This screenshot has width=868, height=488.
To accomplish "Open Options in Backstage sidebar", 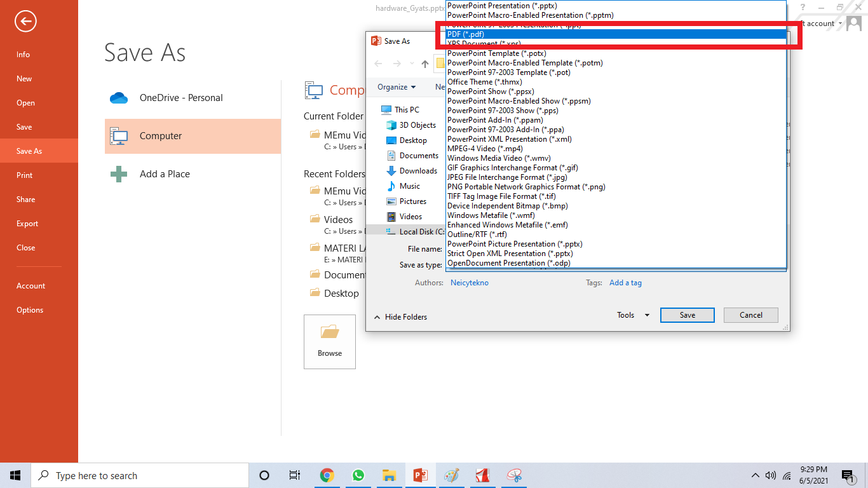I will click(x=39, y=310).
